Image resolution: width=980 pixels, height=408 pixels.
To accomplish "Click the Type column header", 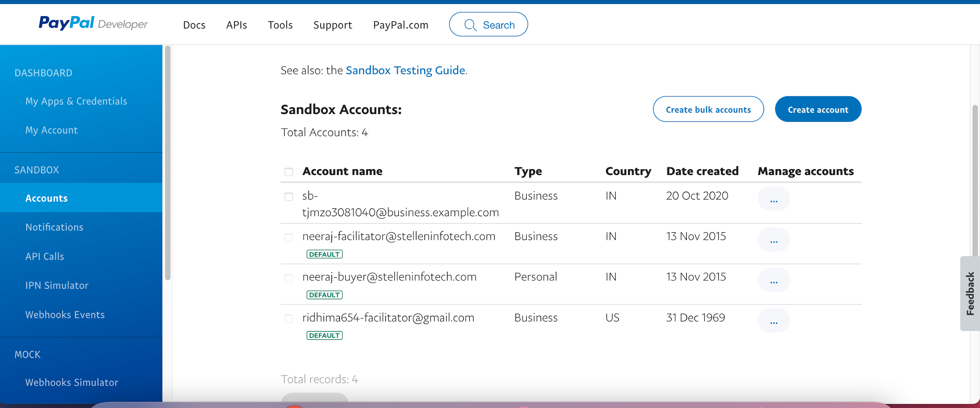I will (528, 171).
